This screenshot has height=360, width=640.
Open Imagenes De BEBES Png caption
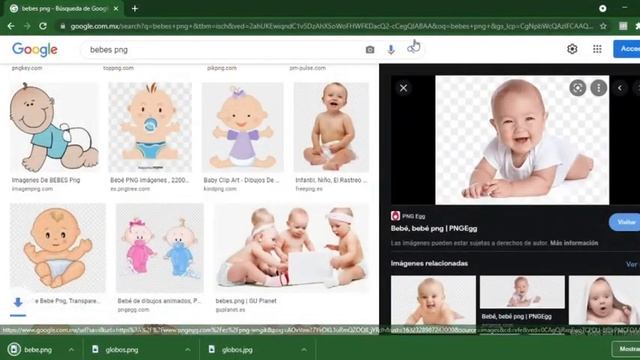point(46,180)
